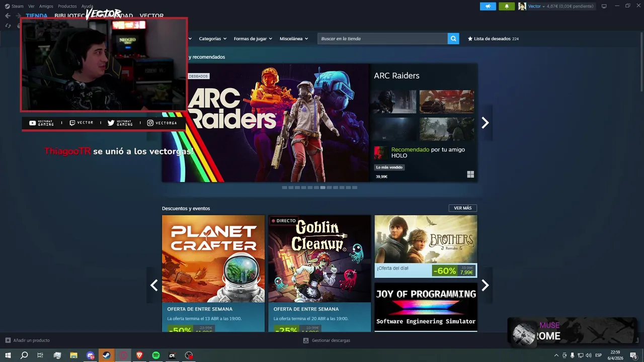Open the Amigos menu
The height and width of the screenshot is (362, 644).
[x=46, y=6]
